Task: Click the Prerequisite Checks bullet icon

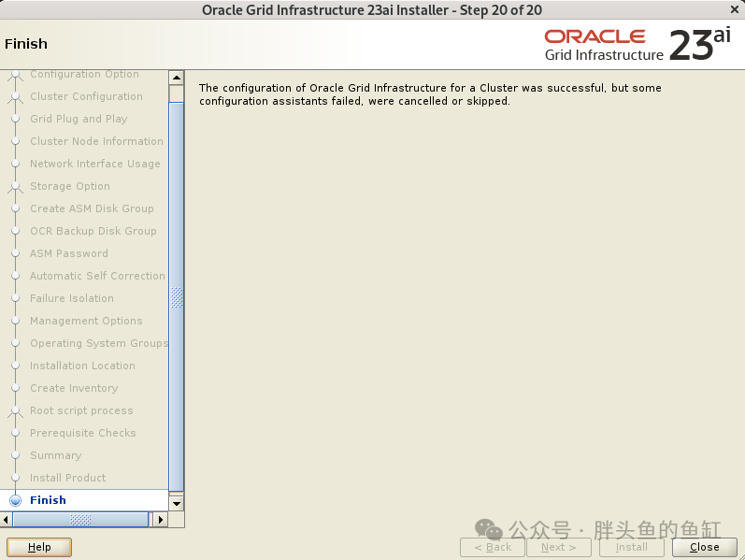Action: point(16,433)
